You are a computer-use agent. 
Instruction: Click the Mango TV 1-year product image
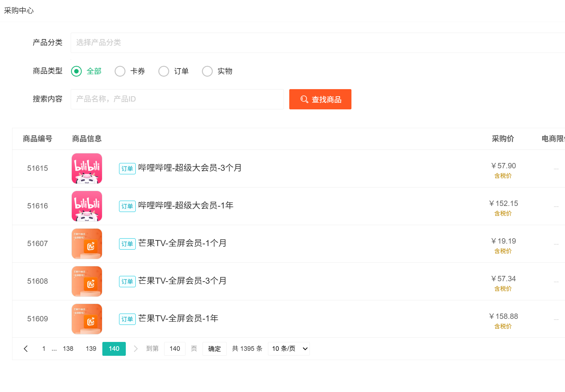click(x=87, y=319)
